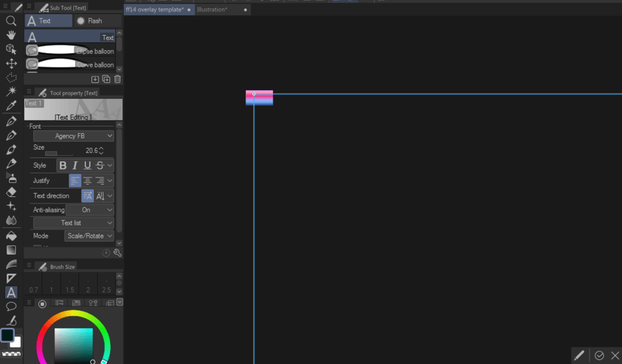Pick brush size 2.5 preset

[106, 284]
